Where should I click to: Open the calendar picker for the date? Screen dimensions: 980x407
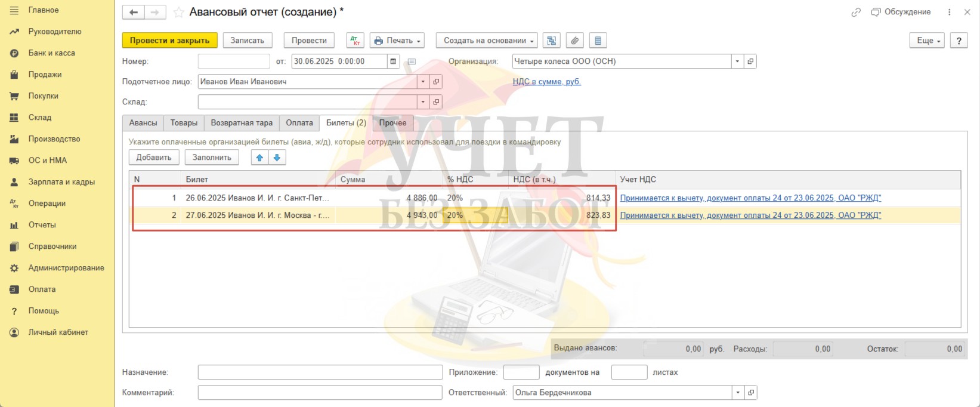tap(393, 61)
